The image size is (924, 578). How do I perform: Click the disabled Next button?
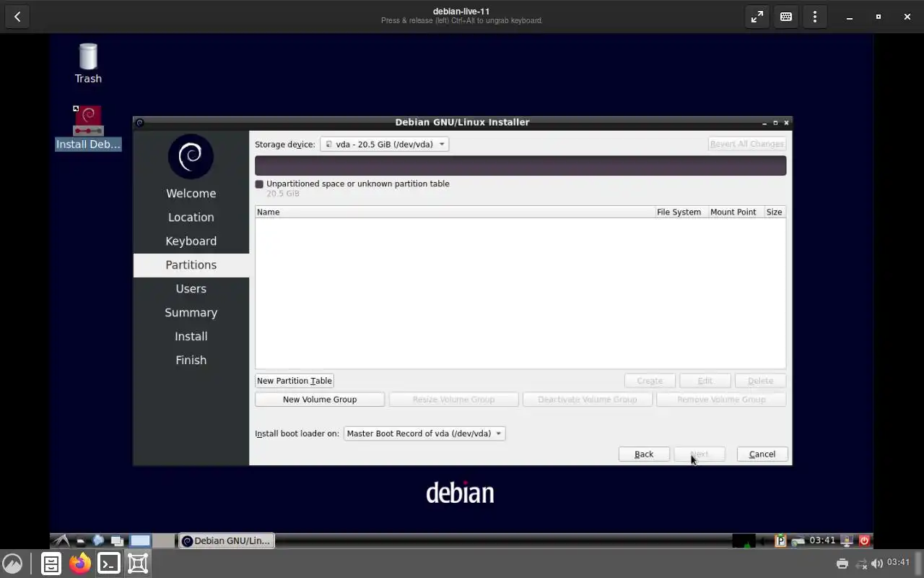(699, 454)
